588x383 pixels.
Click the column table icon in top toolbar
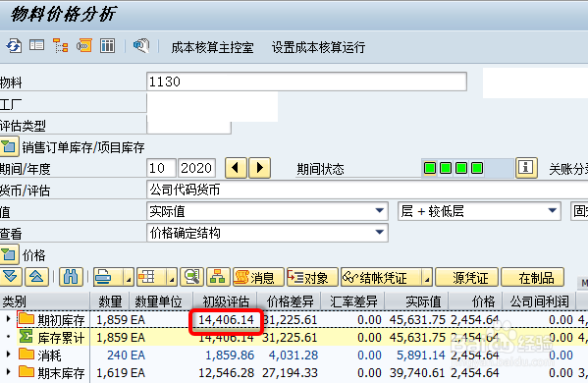(x=108, y=46)
